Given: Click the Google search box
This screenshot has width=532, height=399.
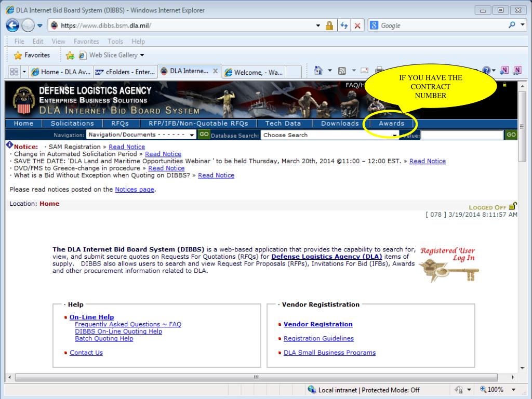Looking at the screenshot, I should pyautogui.click(x=437, y=25).
